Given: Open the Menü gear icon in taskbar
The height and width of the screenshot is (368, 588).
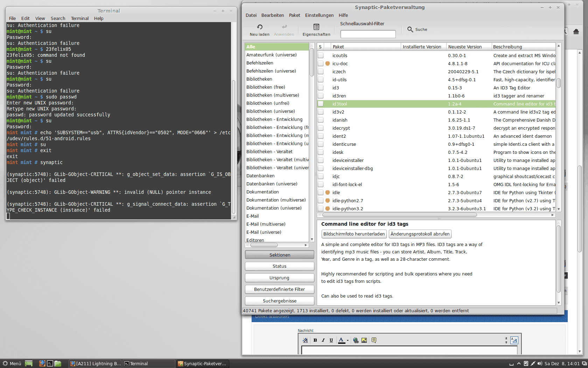Looking at the screenshot, I should click(x=5, y=363).
